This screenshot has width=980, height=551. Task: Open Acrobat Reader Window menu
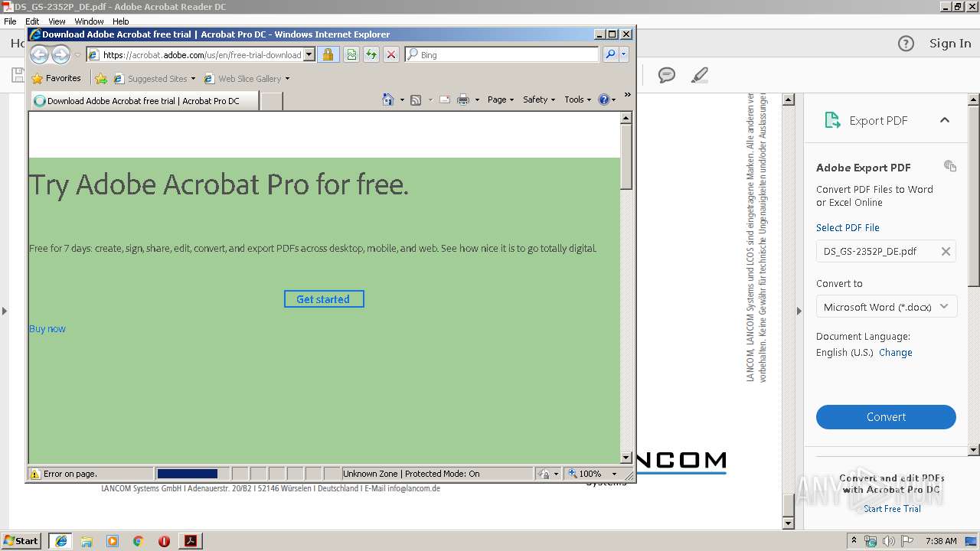pos(89,21)
